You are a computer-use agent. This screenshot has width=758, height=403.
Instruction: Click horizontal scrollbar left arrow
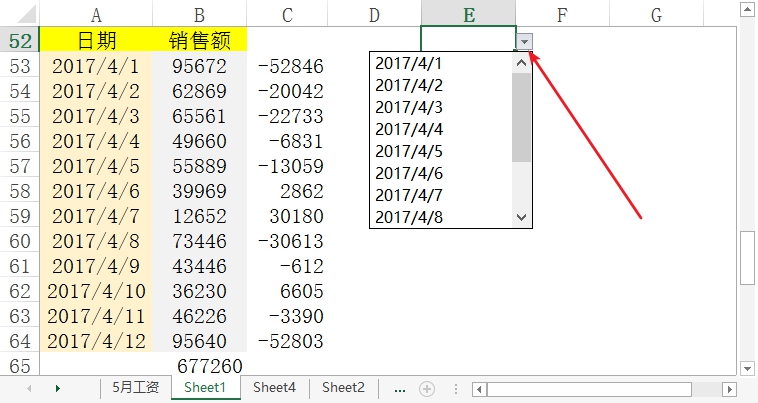click(x=479, y=389)
